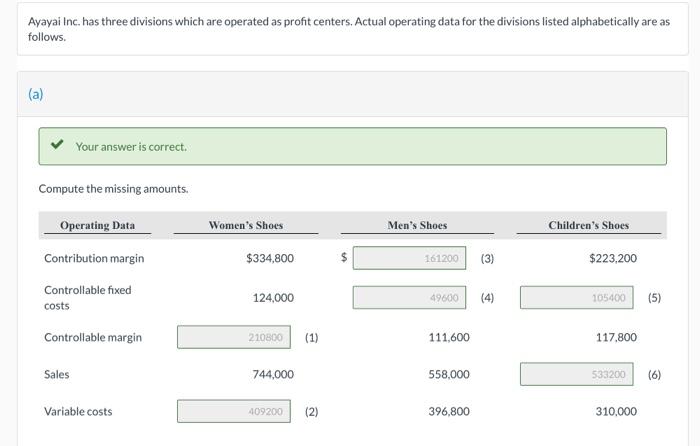700x446 pixels.
Task: Click the (5) reference marker
Action: click(654, 298)
